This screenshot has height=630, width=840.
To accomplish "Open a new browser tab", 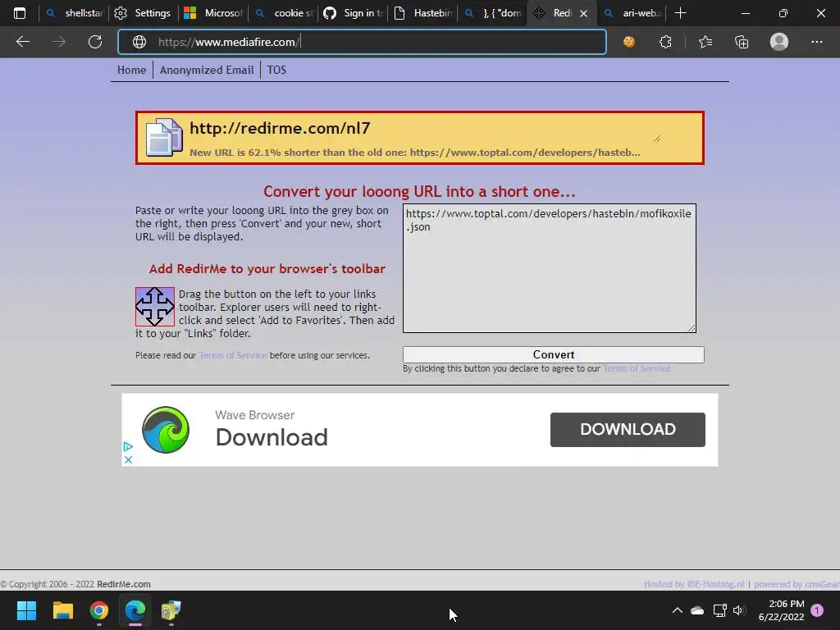I will click(680, 13).
